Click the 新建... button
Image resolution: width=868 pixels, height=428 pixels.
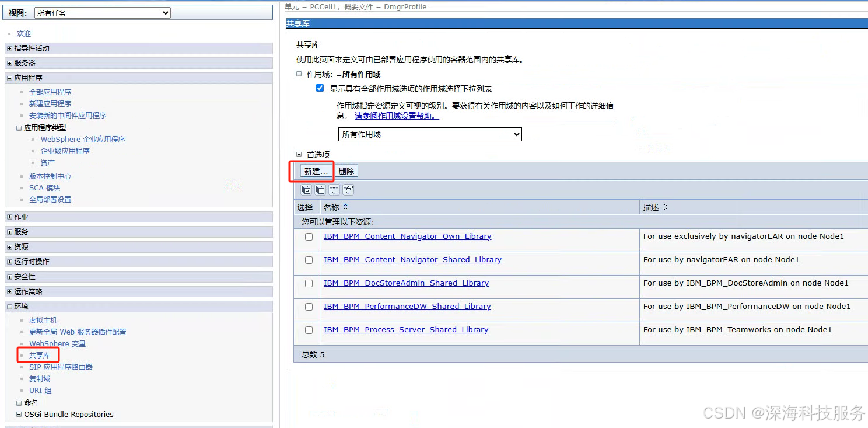pyautogui.click(x=316, y=171)
